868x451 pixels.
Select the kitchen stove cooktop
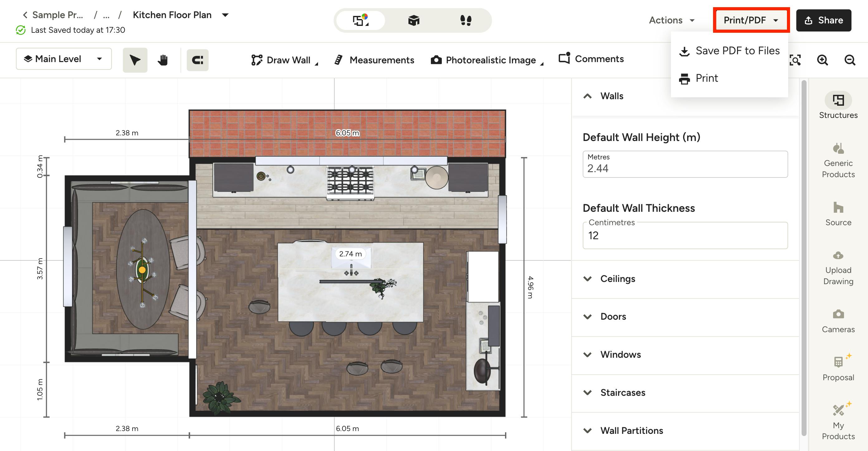click(x=350, y=183)
